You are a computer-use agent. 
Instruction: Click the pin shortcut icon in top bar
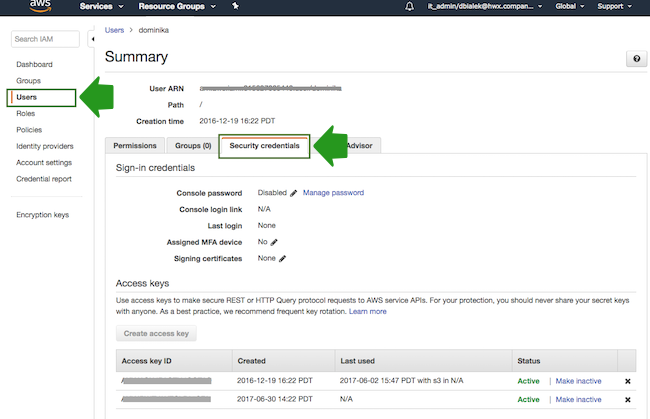(x=235, y=6)
